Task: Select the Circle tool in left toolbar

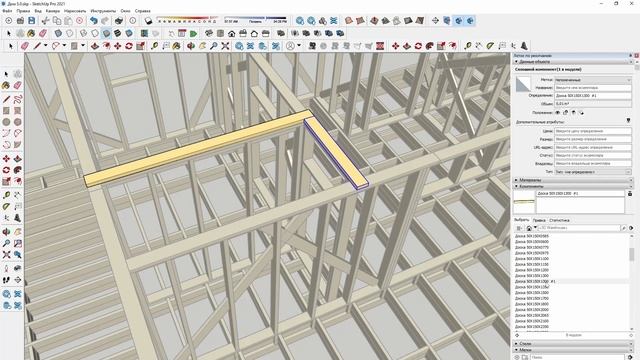Action: pyautogui.click(x=6, y=122)
